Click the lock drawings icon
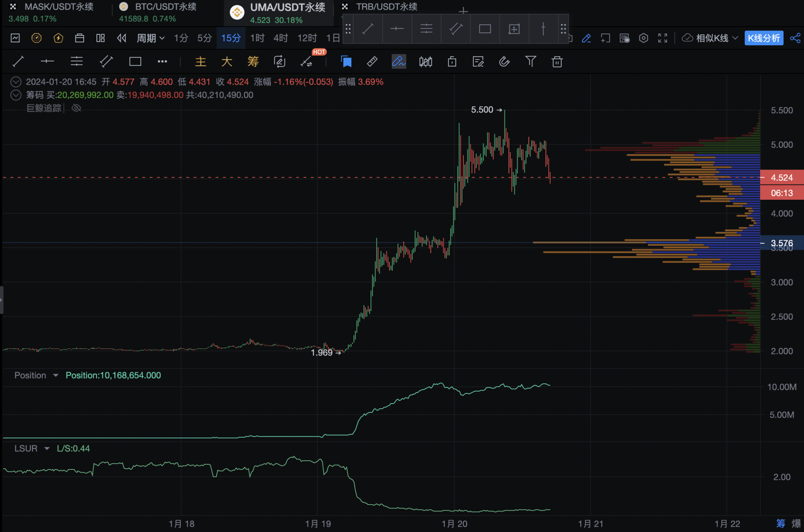The height and width of the screenshot is (532, 804). [452, 61]
